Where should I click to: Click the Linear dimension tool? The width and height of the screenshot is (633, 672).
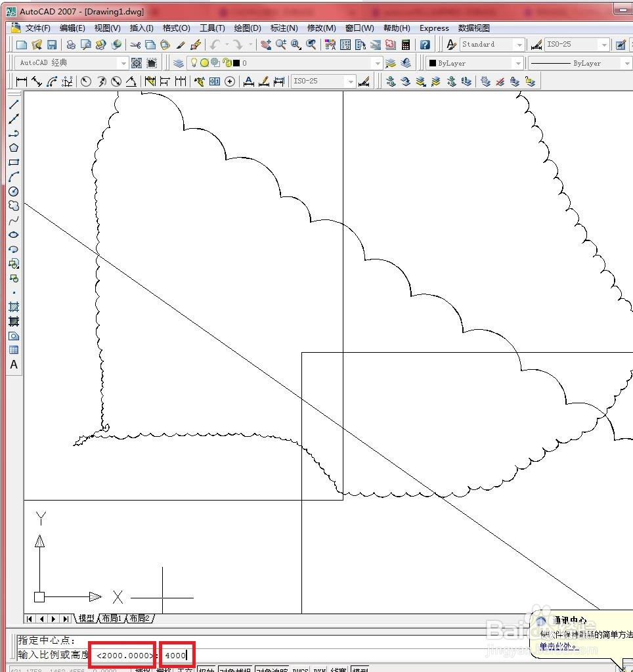pyautogui.click(x=22, y=81)
